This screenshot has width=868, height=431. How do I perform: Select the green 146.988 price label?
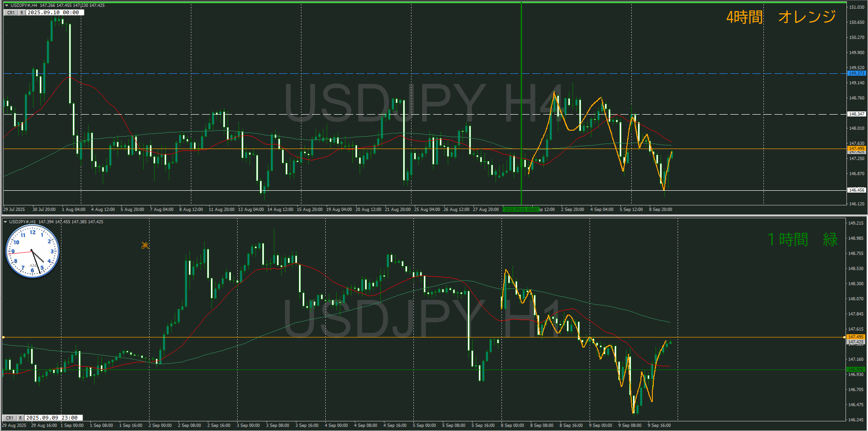(856, 369)
